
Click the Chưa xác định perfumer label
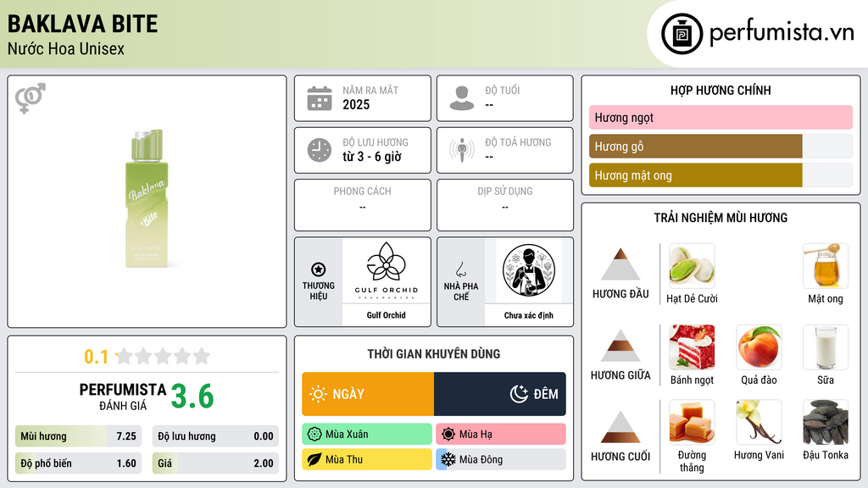529,315
